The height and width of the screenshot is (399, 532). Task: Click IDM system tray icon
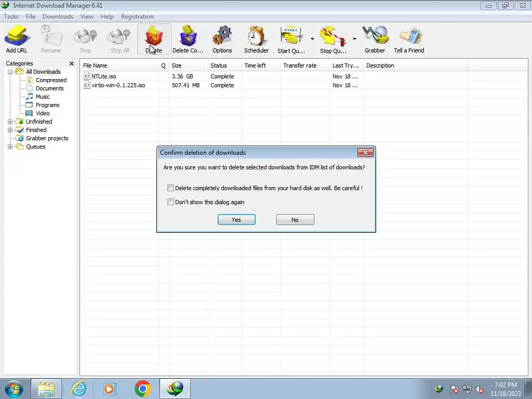point(439,389)
